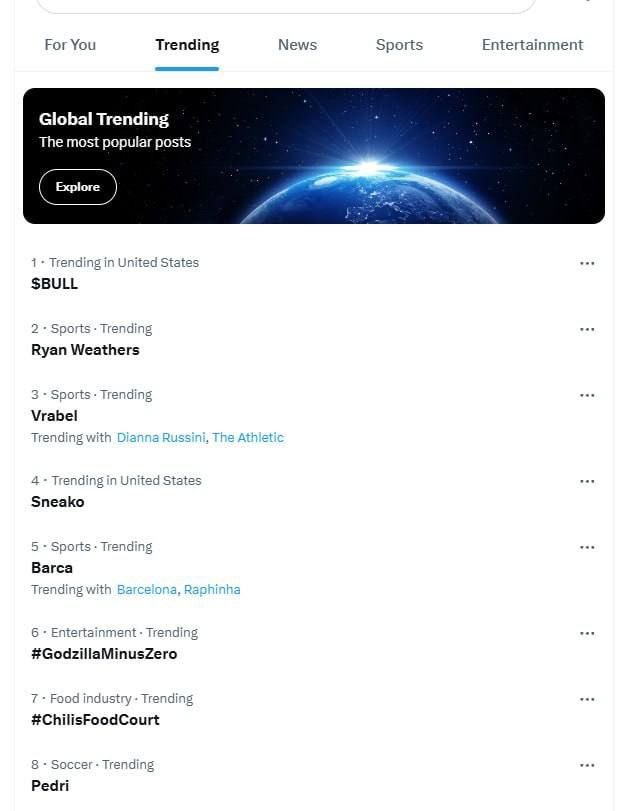Open more options for Barca trend

pyautogui.click(x=587, y=547)
